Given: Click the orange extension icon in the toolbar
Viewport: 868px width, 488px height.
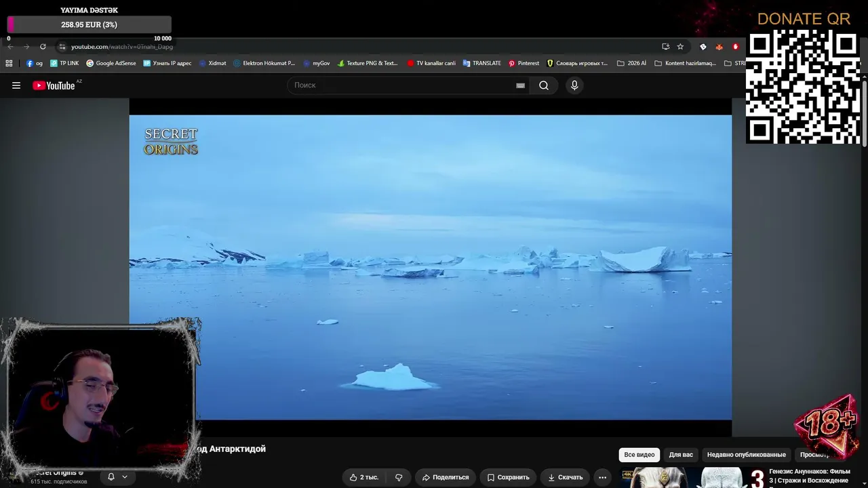Looking at the screenshot, I should click(x=719, y=47).
